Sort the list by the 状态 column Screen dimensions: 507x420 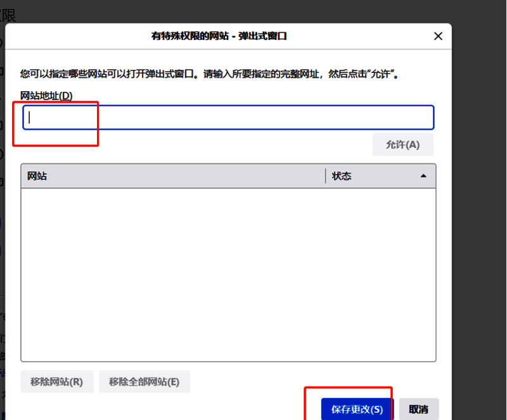(343, 175)
